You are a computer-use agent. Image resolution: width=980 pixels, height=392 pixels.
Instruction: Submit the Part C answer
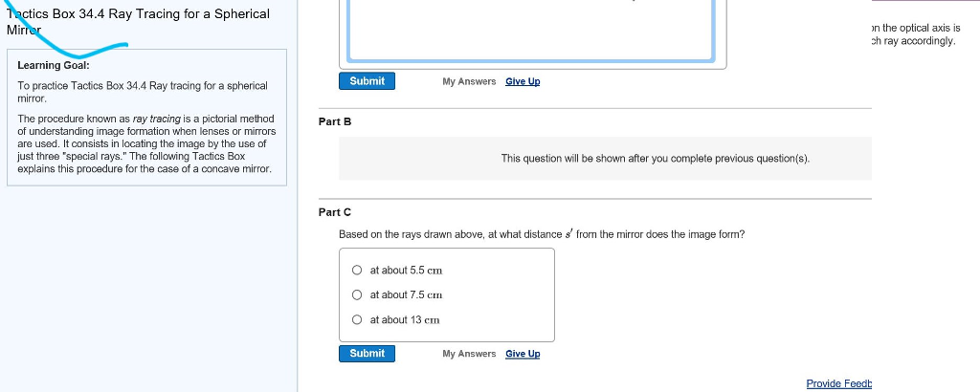click(367, 354)
